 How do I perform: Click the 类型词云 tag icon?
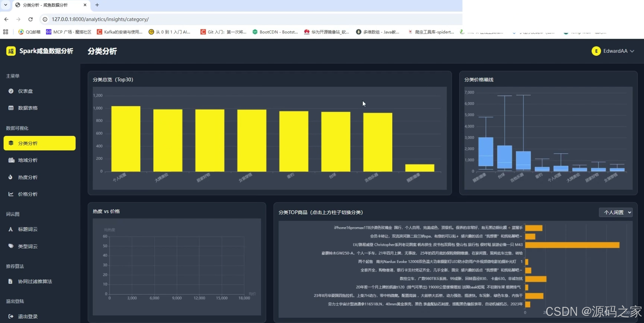click(11, 246)
